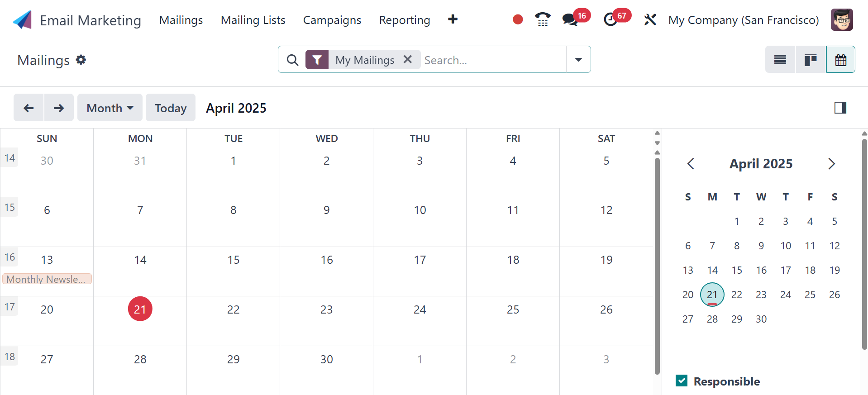
Task: Switch to list view
Action: tap(780, 60)
